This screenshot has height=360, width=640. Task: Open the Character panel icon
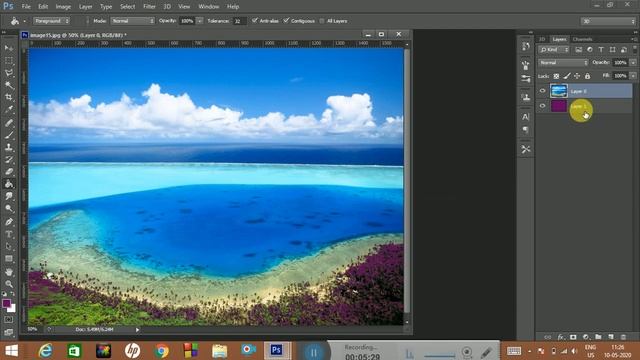526,117
